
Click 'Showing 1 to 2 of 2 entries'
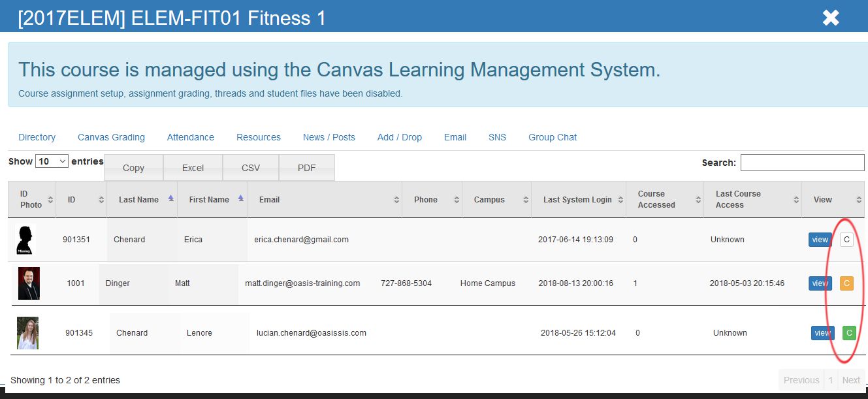(x=65, y=380)
